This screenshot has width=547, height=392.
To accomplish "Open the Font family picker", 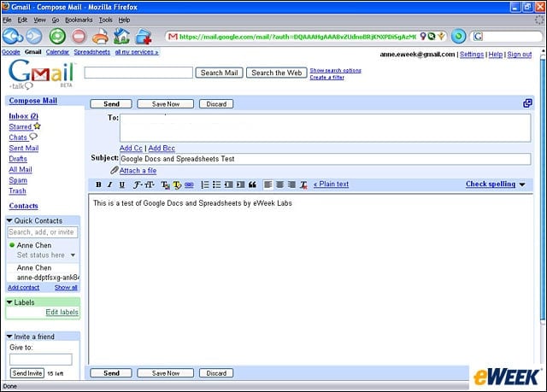I will click(x=137, y=184).
